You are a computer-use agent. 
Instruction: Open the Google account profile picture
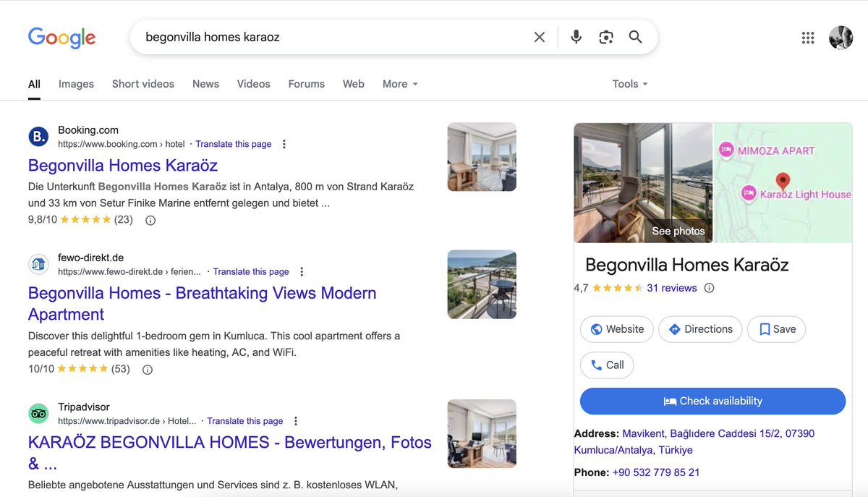pos(841,38)
